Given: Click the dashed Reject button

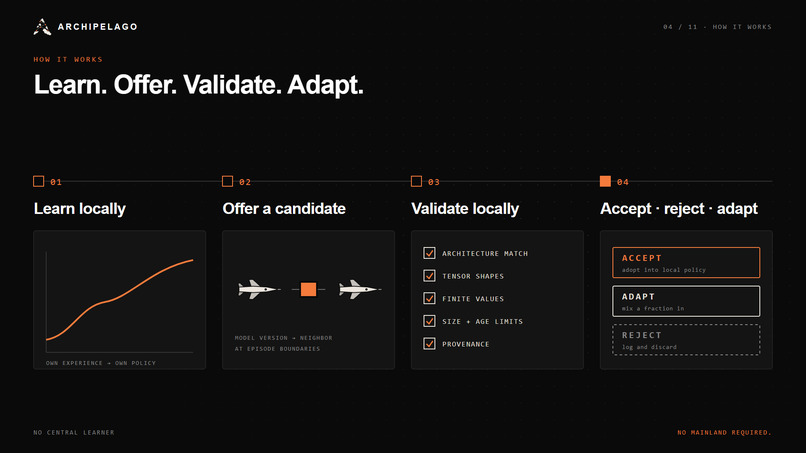Looking at the screenshot, I should pos(686,340).
